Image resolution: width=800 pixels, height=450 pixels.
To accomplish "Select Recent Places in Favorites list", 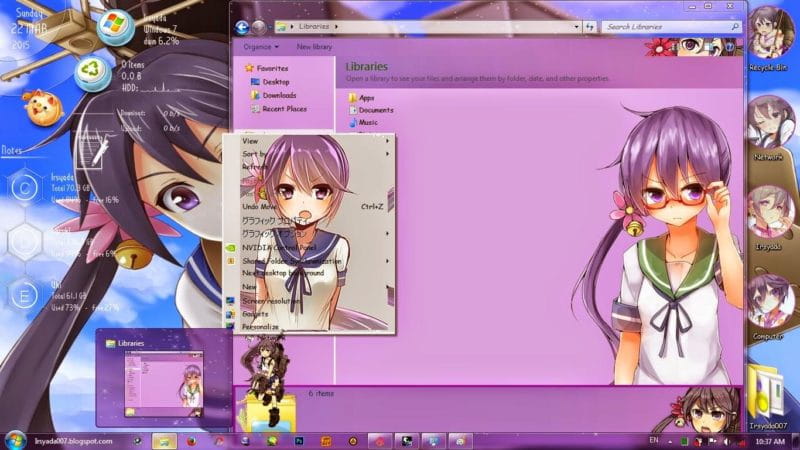I will click(284, 109).
